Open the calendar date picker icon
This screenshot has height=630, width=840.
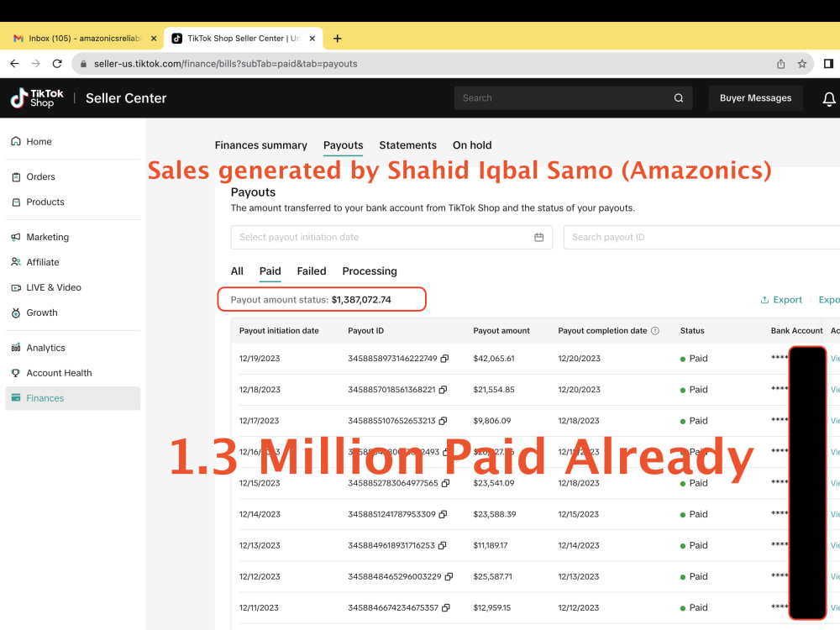[539, 238]
